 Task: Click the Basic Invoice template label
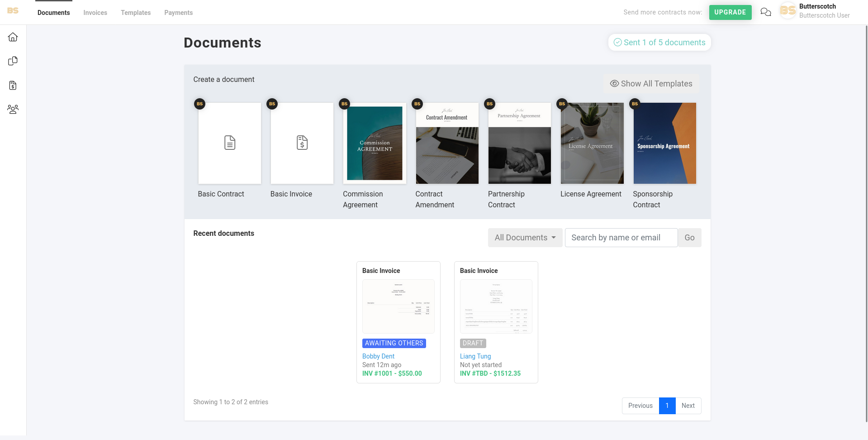pos(291,194)
